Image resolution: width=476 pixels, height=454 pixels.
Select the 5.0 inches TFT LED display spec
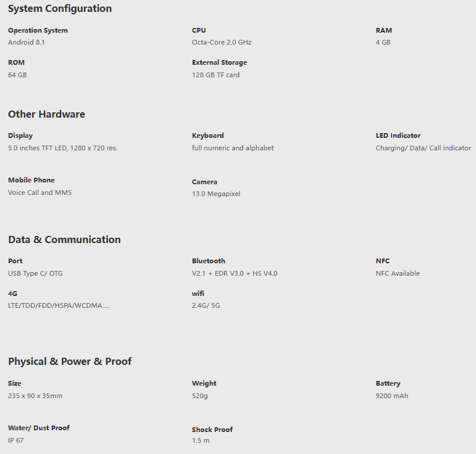tap(63, 148)
